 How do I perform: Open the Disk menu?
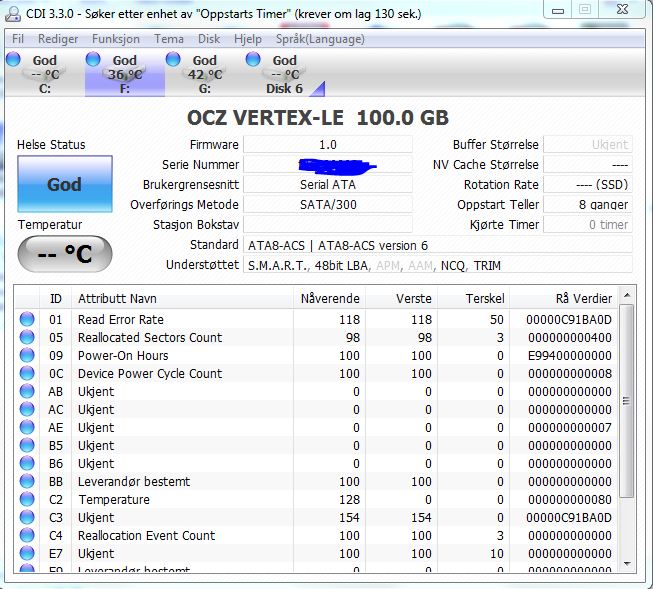tap(209, 39)
